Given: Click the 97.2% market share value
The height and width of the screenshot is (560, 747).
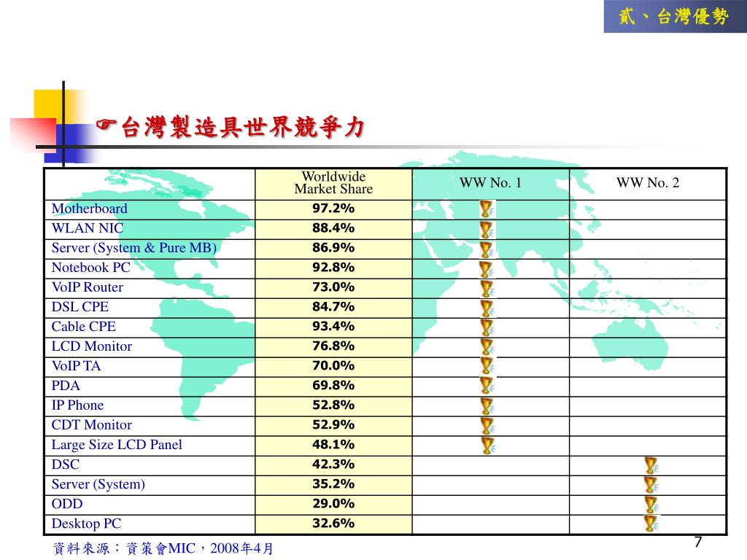Looking at the screenshot, I should (x=333, y=208).
